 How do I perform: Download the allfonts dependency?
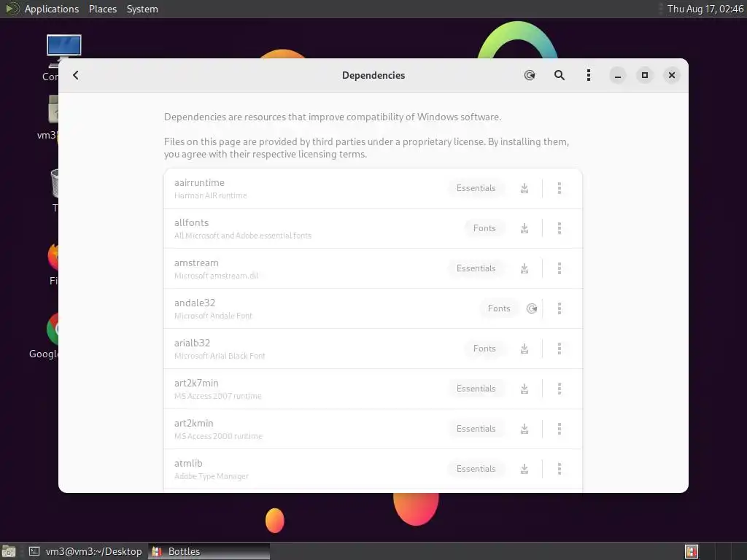524,228
